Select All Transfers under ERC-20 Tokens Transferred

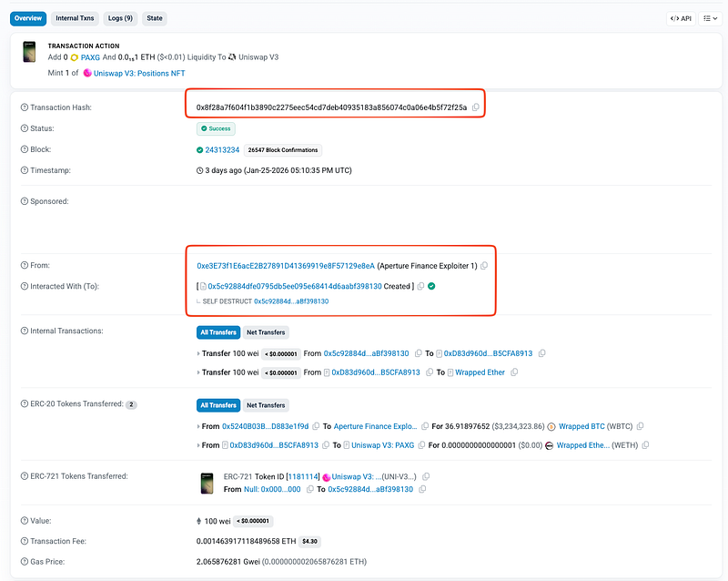(217, 405)
